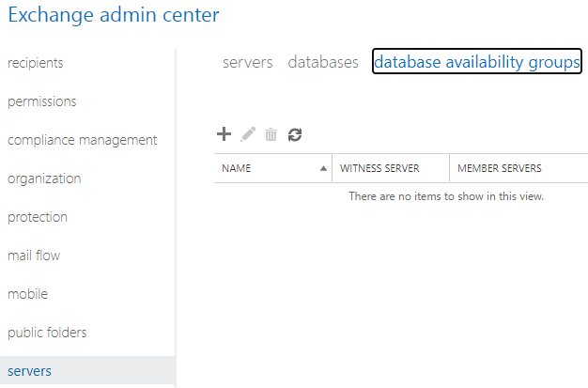Select servers in the left navigation
Screen dimensions: 588x388
pos(87,371)
